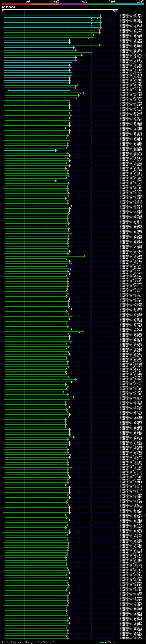This screenshot has height=644, width=146.
Task: Select hit label UniRef100_Q2IA42
Action: click(131, 100)
